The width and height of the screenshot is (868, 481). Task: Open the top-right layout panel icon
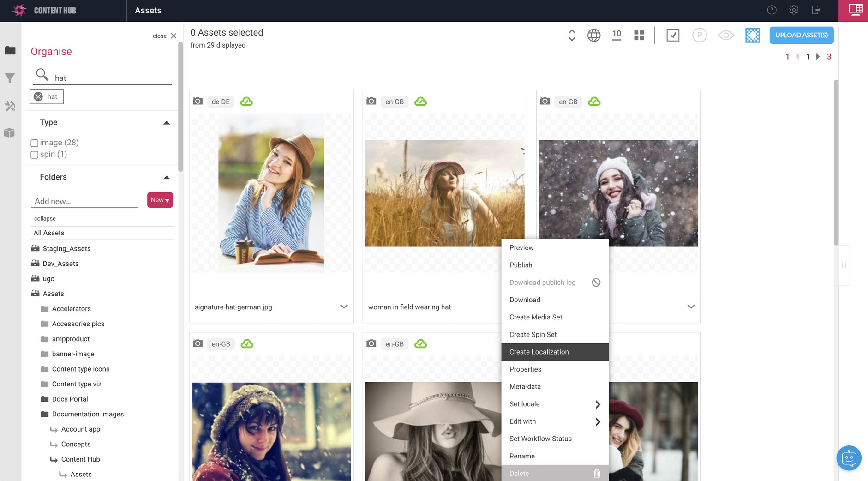(x=856, y=10)
